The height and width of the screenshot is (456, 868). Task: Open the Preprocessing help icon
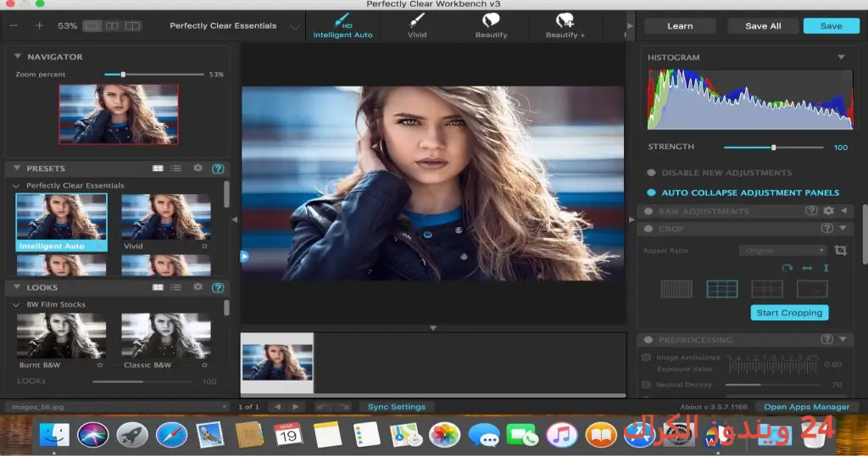[827, 339]
